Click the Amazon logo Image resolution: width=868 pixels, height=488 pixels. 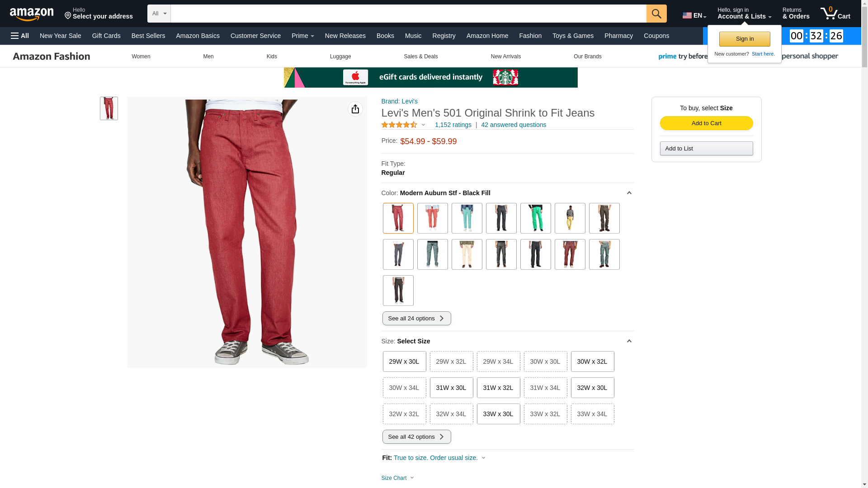click(32, 14)
